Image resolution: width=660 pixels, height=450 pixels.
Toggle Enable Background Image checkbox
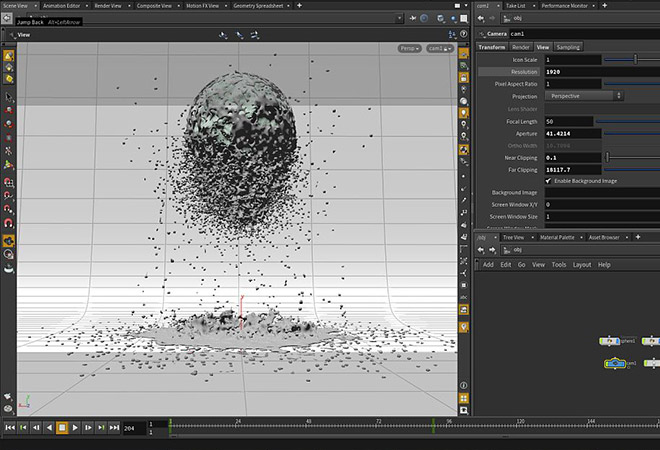tap(550, 180)
